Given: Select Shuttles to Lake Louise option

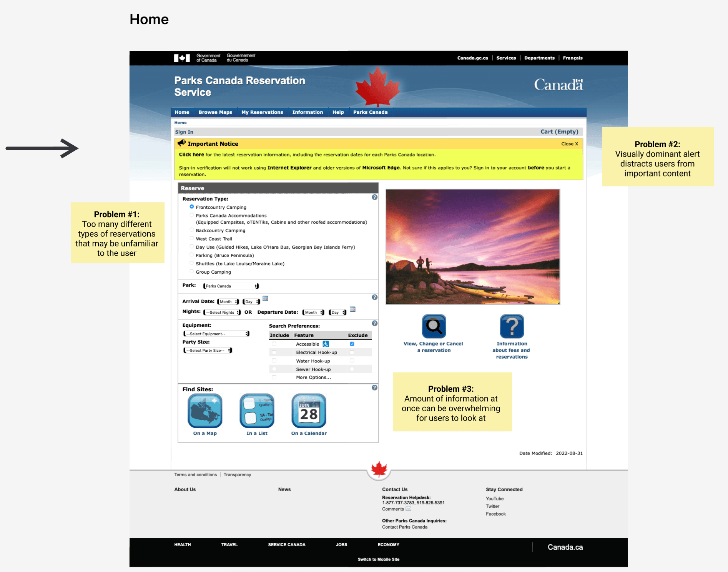Looking at the screenshot, I should (x=191, y=263).
